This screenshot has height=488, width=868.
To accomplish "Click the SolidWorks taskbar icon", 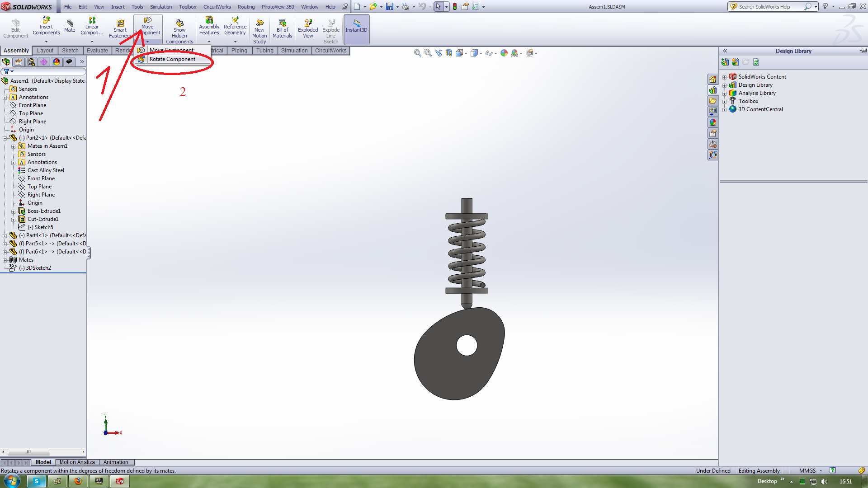I will (120, 481).
